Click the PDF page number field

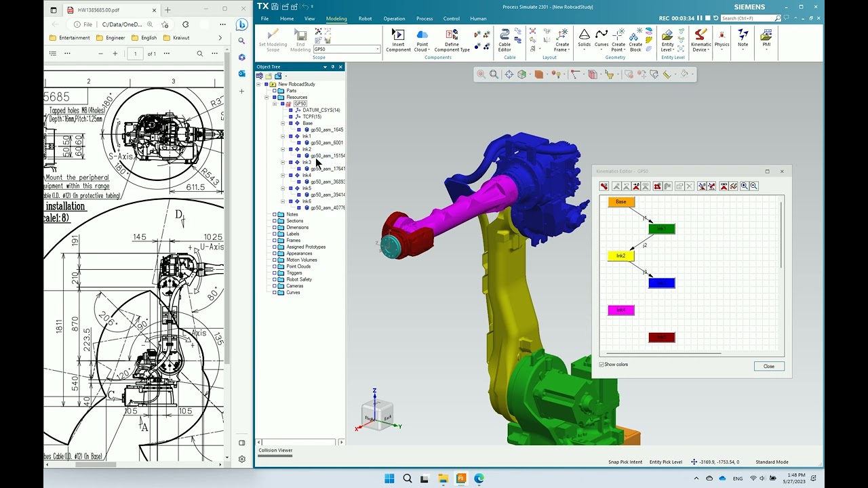tap(135, 54)
